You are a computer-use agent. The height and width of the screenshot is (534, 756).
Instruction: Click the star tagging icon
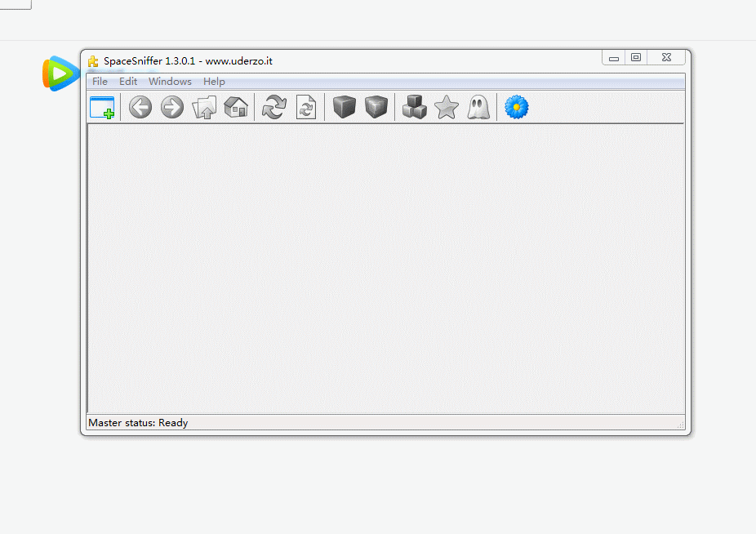447,107
